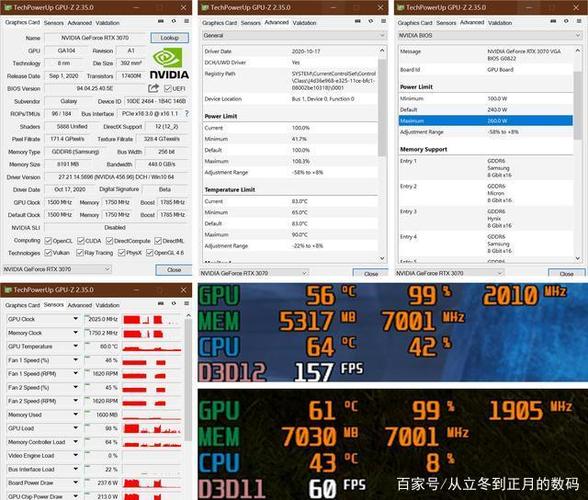Click the GPU-Z title bar icon of the Sensors window
588x500 pixels.
8,290
